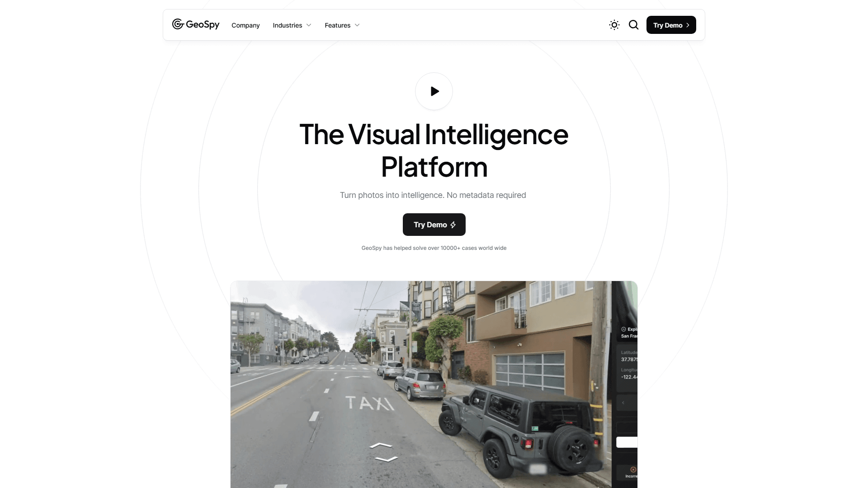Click Try Demo in the navbar

click(671, 25)
